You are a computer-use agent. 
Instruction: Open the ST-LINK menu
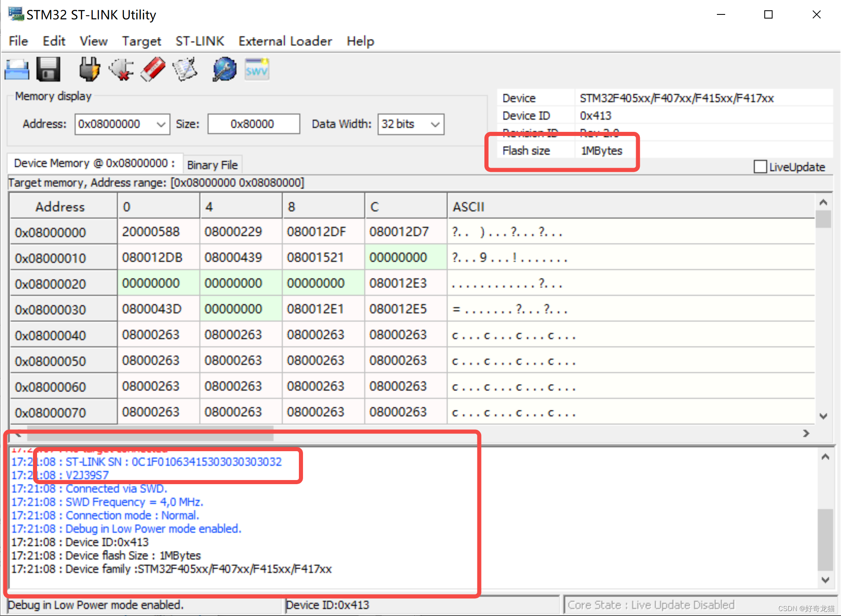[200, 41]
